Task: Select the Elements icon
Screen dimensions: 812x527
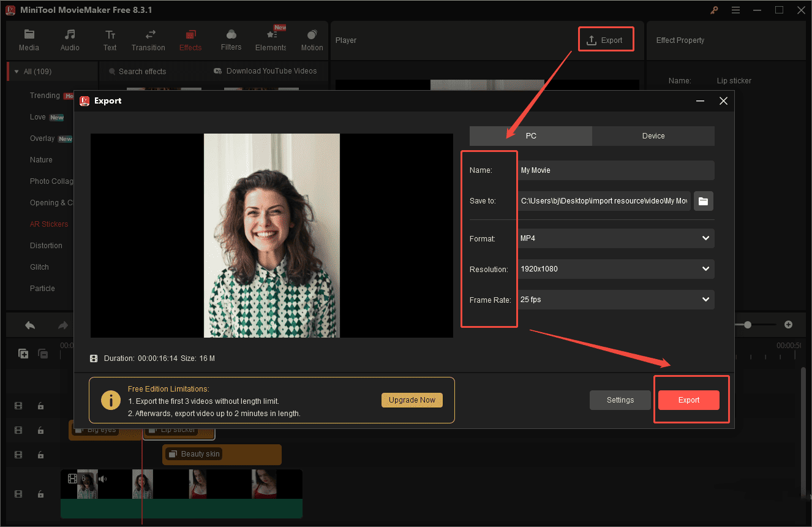Action: (271, 39)
